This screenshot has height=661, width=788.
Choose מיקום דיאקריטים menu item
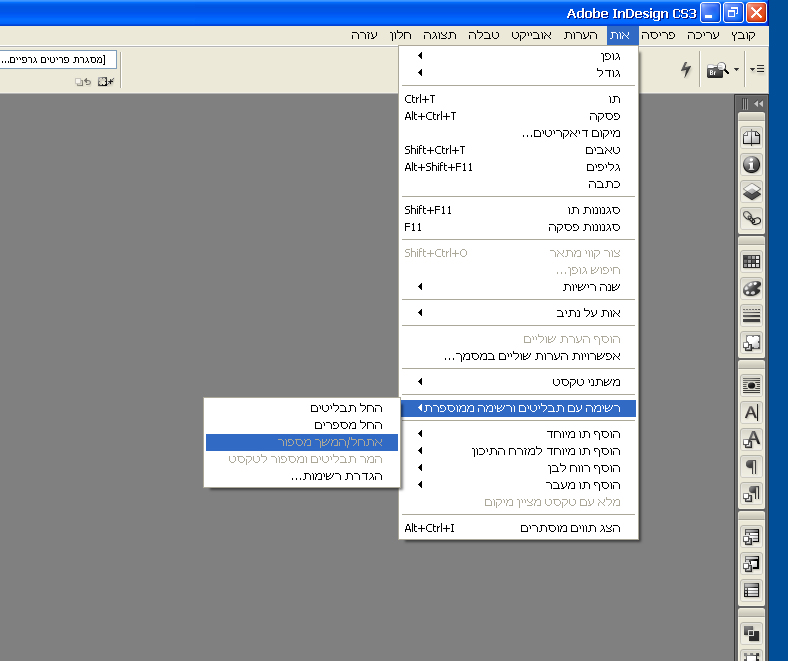[518, 133]
